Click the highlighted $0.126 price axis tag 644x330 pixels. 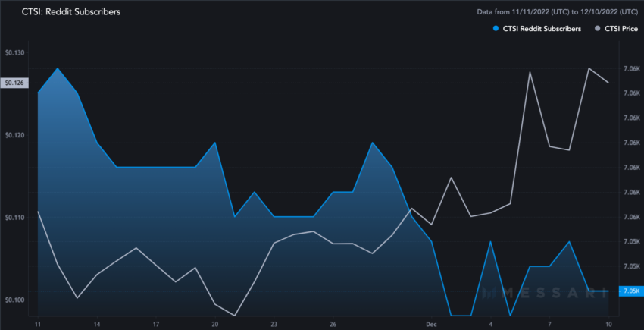(14, 83)
